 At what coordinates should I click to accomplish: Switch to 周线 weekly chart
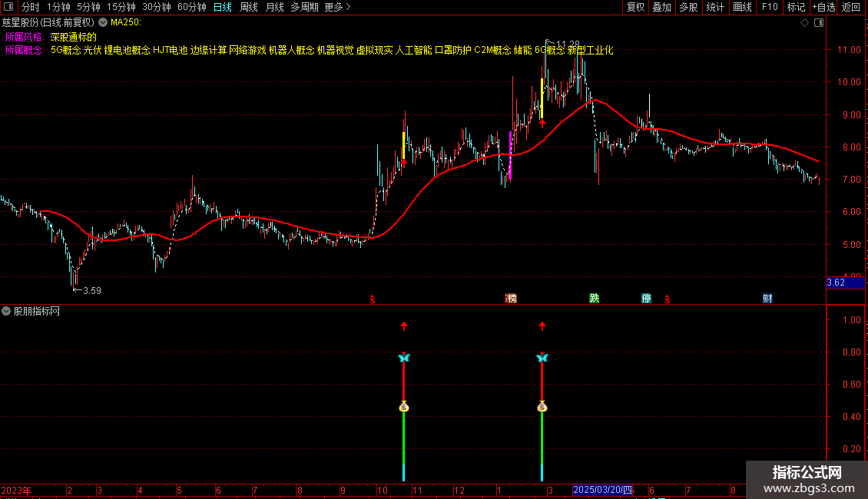[x=249, y=7]
